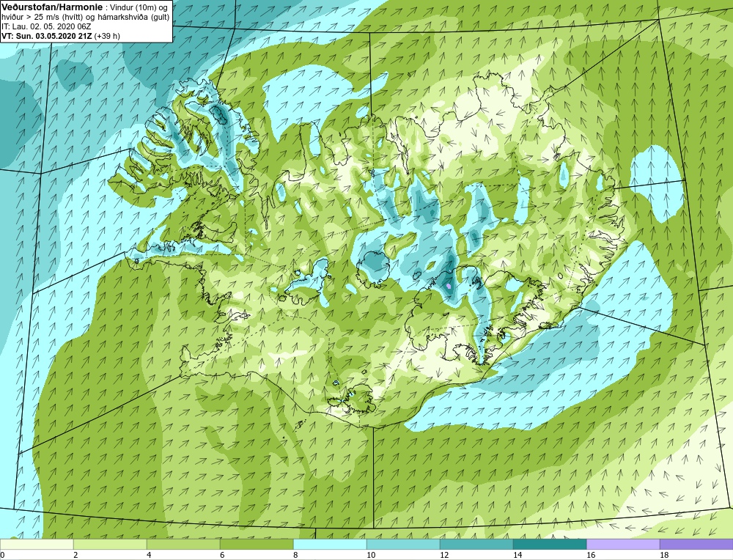Click the light cyan 8–10 m/s legend swatch
733x560 pixels.
[330, 545]
